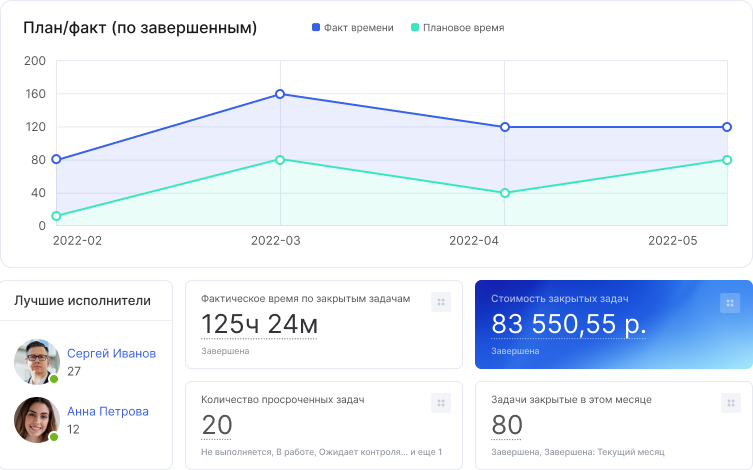This screenshot has height=470, width=753.
Task: Open Сергей Иванов profile link
Action: (111, 353)
